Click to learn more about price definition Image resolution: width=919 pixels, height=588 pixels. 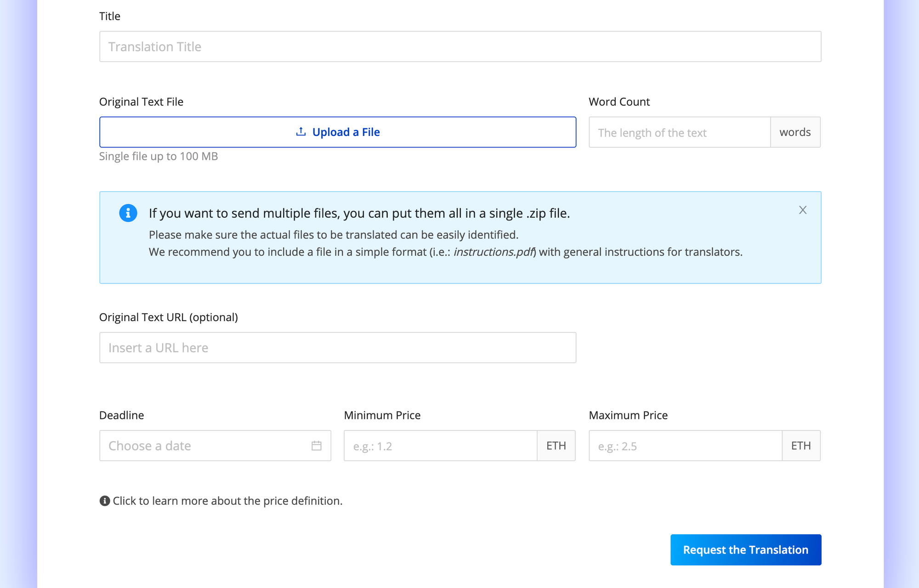pyautogui.click(x=227, y=501)
